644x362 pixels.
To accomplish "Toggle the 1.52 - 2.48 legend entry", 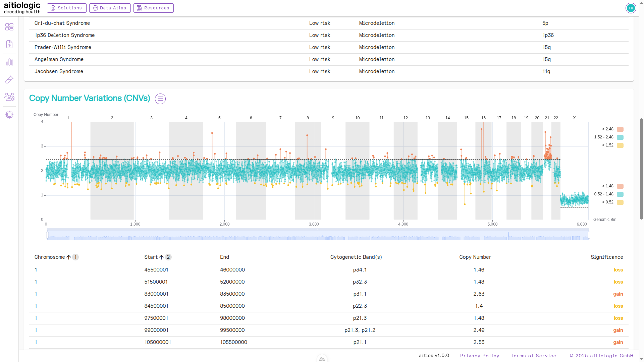I will pos(620,137).
